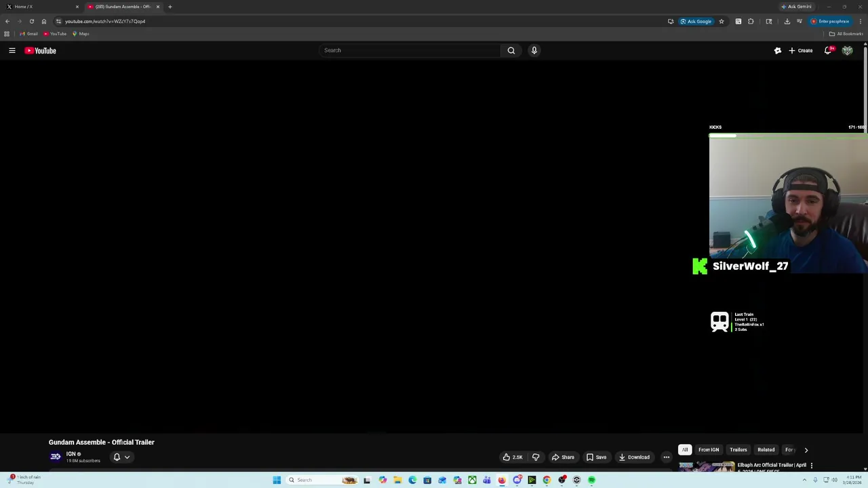Open media controls icon in Chrome toolbar

click(800, 21)
